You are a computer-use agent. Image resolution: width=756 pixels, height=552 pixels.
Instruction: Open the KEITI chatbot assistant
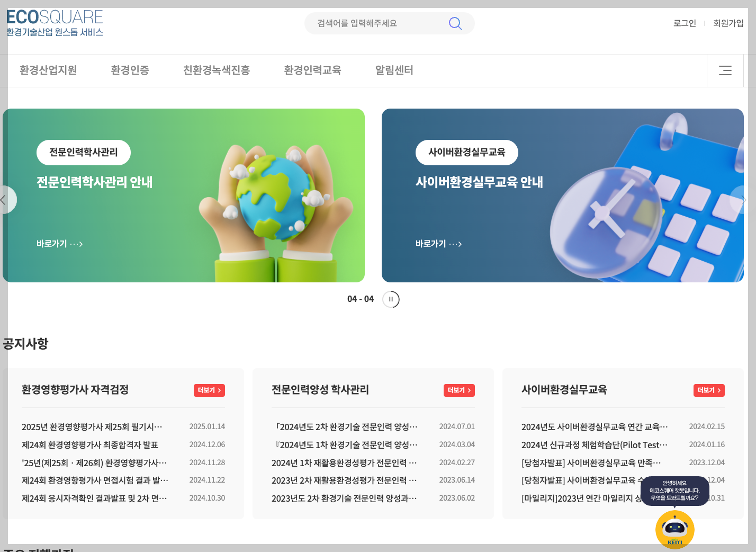[674, 529]
